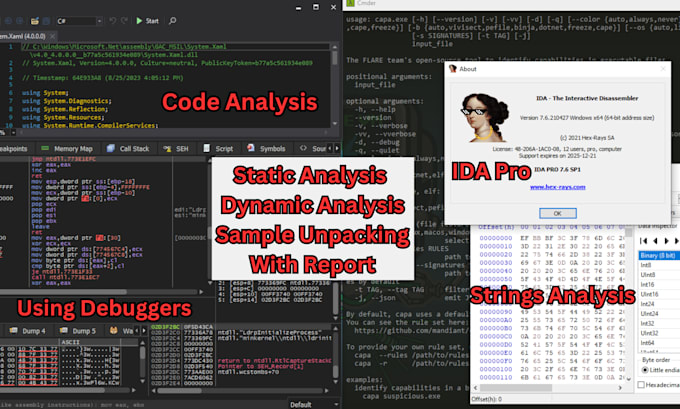This screenshot has width=680, height=409.
Task: Go to first in Data inspector
Action: pos(644,241)
